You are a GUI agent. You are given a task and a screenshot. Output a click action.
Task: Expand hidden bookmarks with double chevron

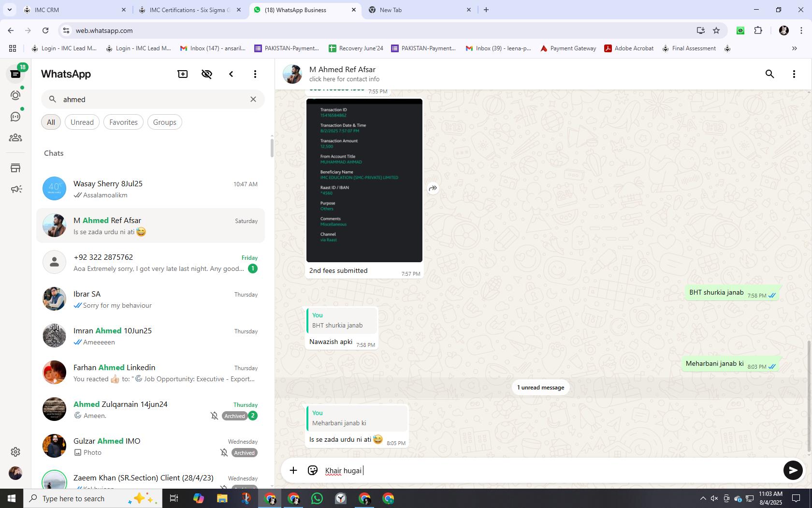[x=794, y=48]
